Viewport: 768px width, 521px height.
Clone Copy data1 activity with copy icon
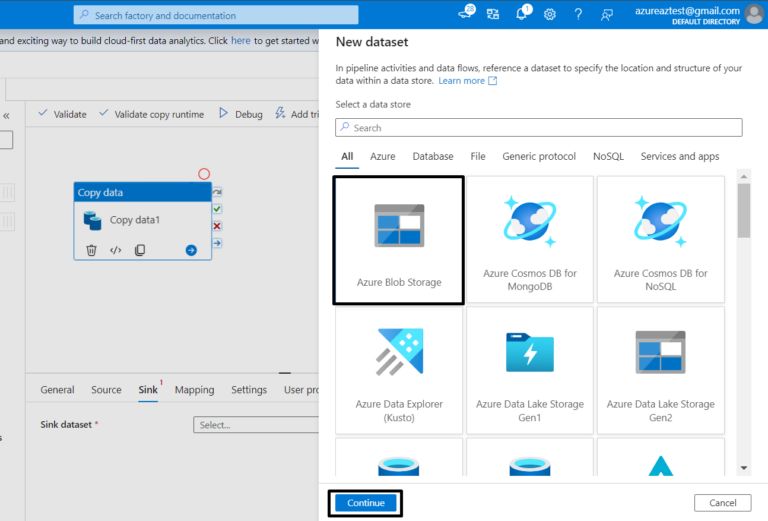pos(140,250)
